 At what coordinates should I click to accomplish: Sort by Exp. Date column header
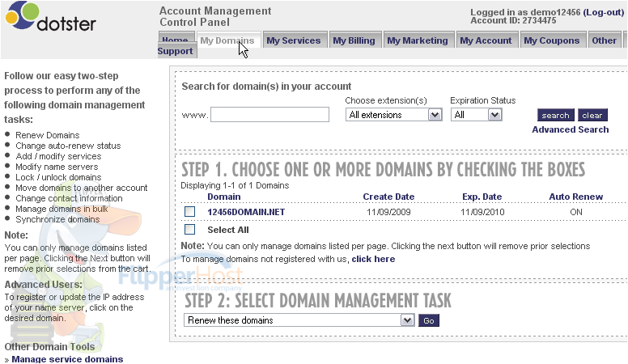pyautogui.click(x=482, y=197)
